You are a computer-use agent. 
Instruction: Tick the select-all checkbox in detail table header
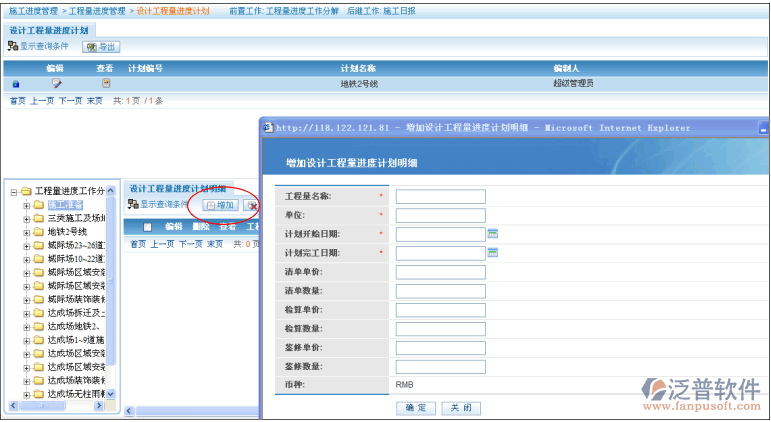click(147, 227)
